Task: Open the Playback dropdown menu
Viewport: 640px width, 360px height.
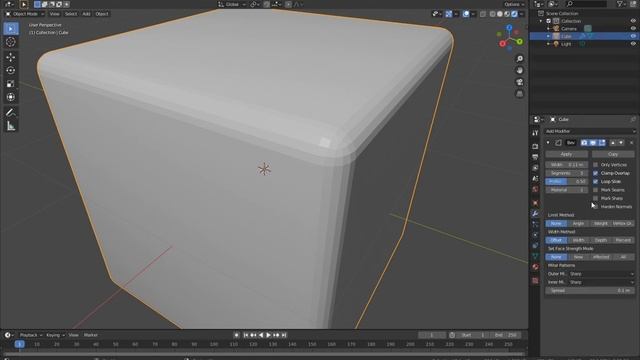Action: click(x=31, y=335)
